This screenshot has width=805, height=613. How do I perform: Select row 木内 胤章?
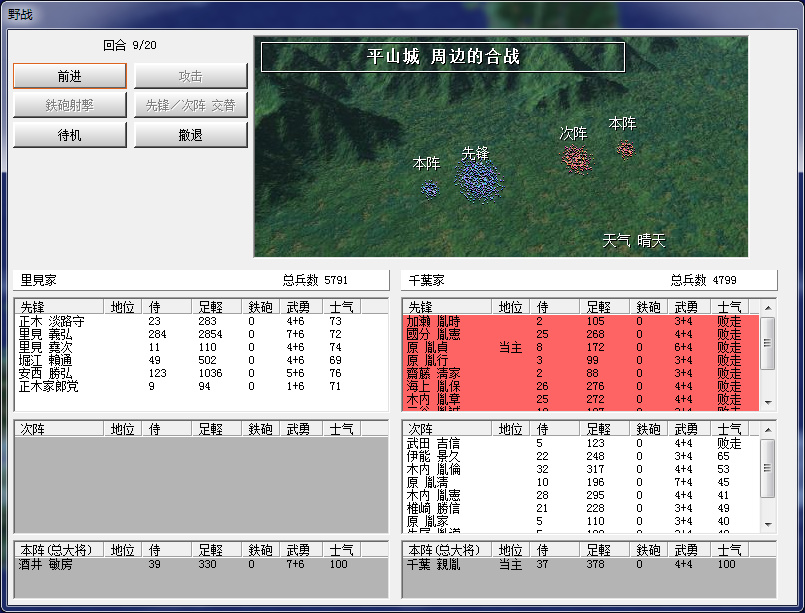click(581, 399)
